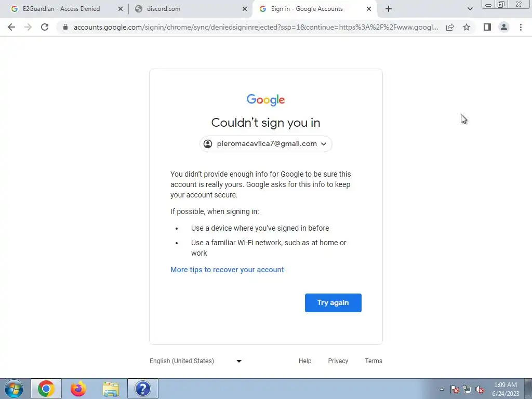
Task: Share this page using the share icon
Action: [450, 27]
